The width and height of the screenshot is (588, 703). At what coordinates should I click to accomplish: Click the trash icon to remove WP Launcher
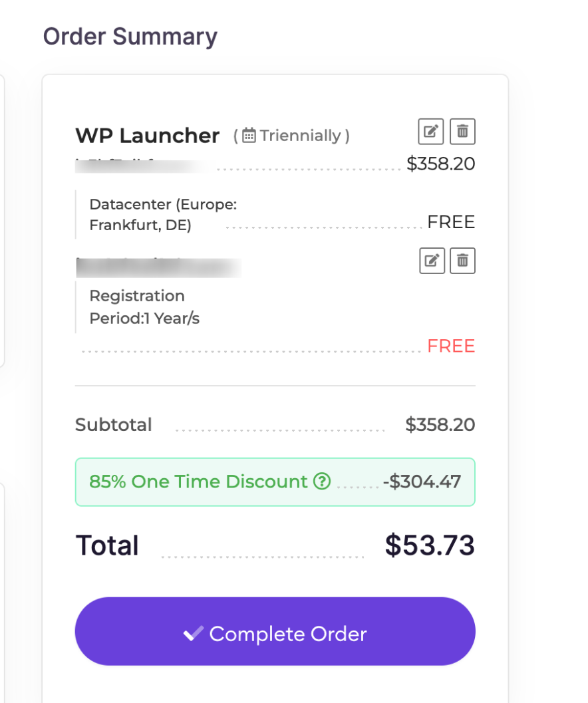[462, 131]
